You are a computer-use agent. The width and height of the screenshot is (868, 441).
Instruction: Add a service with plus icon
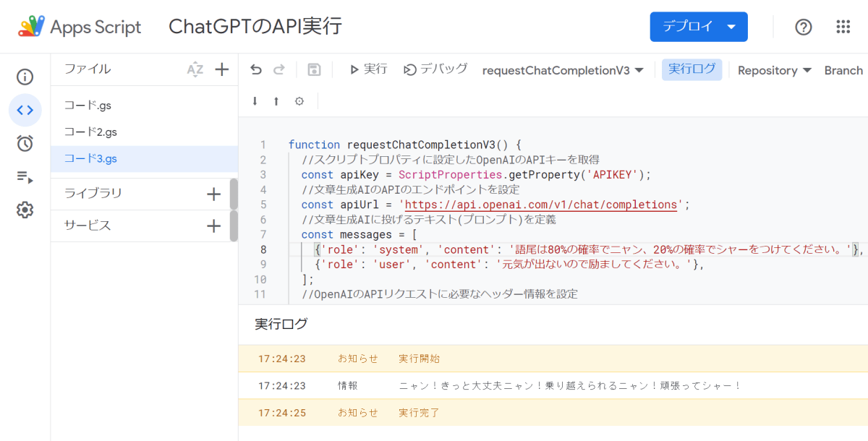click(213, 226)
